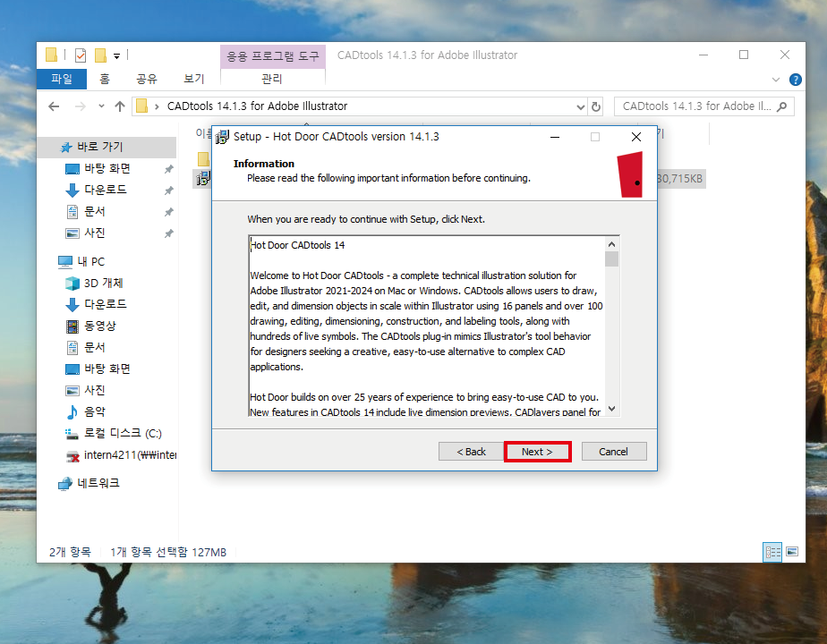827x644 pixels.
Task: Switch to details view icon in status bar
Action: pyautogui.click(x=772, y=552)
